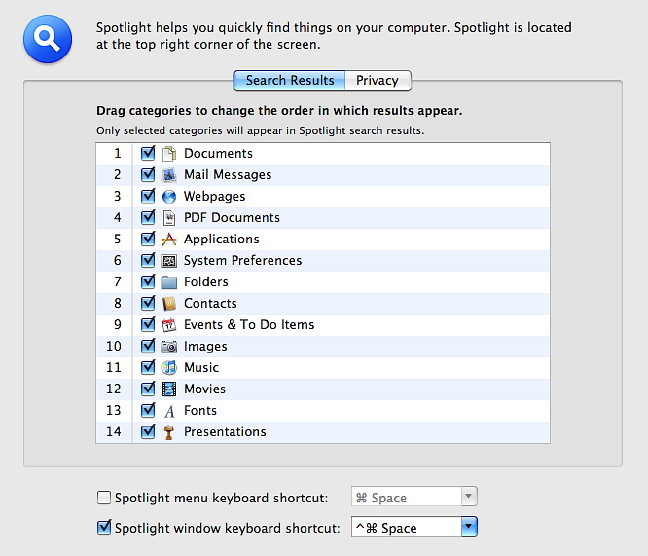Click the Spotlight menu keyboard shortcut label
648x556 pixels.
pos(222,498)
